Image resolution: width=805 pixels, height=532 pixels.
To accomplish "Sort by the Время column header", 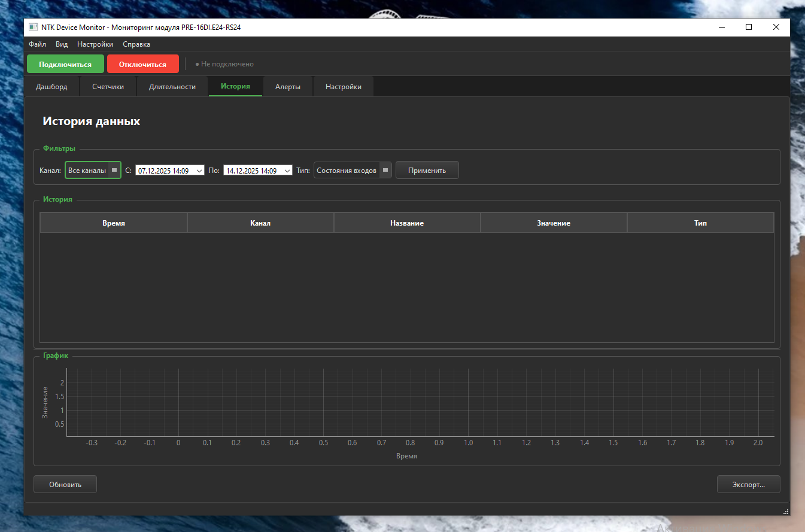I will (x=114, y=223).
